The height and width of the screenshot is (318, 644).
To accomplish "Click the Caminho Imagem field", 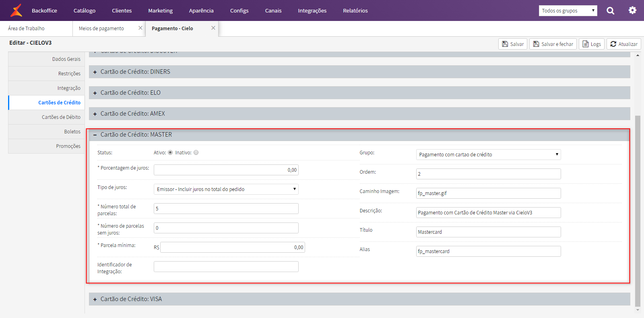I will pos(488,193).
